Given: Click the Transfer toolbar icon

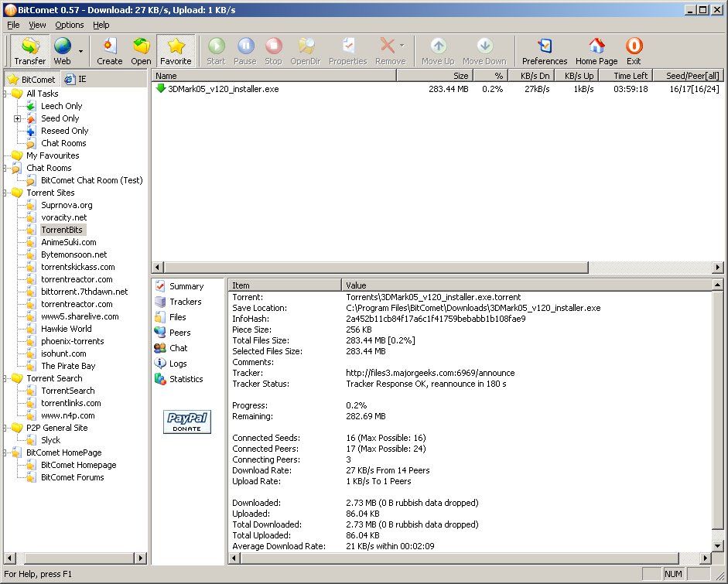Looking at the screenshot, I should pyautogui.click(x=29, y=46).
